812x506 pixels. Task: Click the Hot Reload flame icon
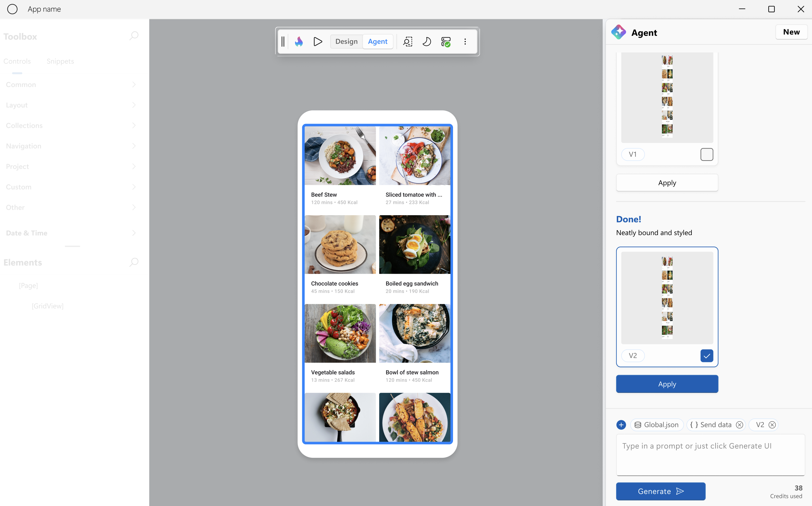(299, 42)
